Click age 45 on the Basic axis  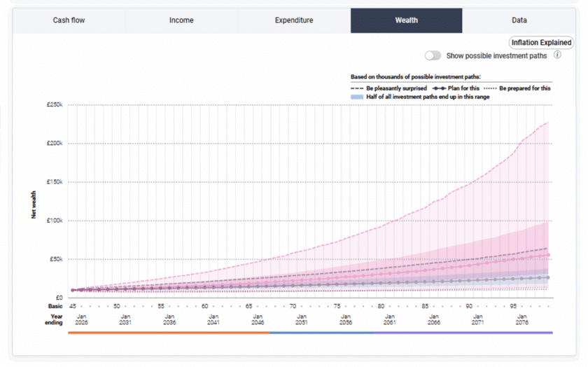pyautogui.click(x=73, y=306)
